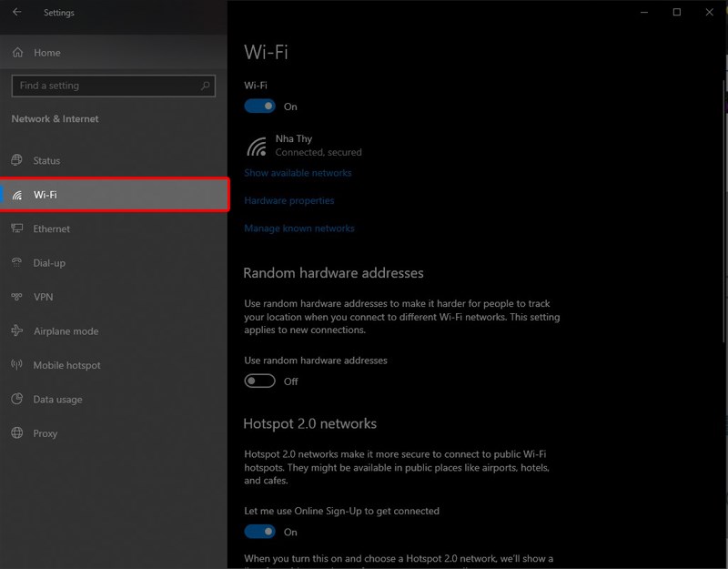728x569 pixels.
Task: Open the Data usage page
Action: (57, 400)
